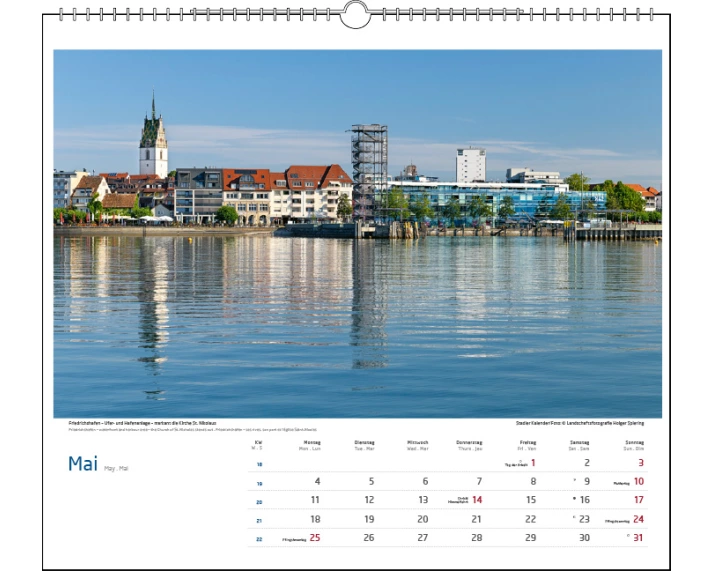This screenshot has width=714, height=571.
Task: Click the white high-rise building
Action: pos(470,165)
